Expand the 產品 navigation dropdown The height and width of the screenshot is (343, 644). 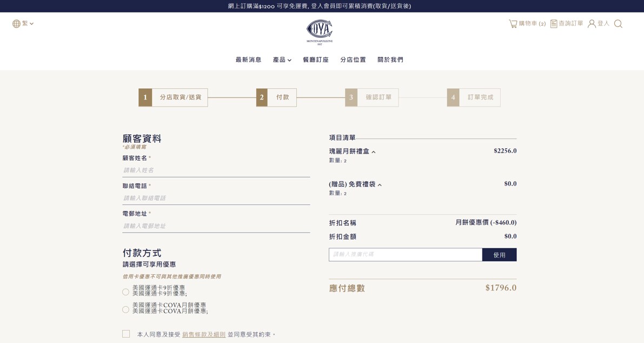click(x=282, y=60)
